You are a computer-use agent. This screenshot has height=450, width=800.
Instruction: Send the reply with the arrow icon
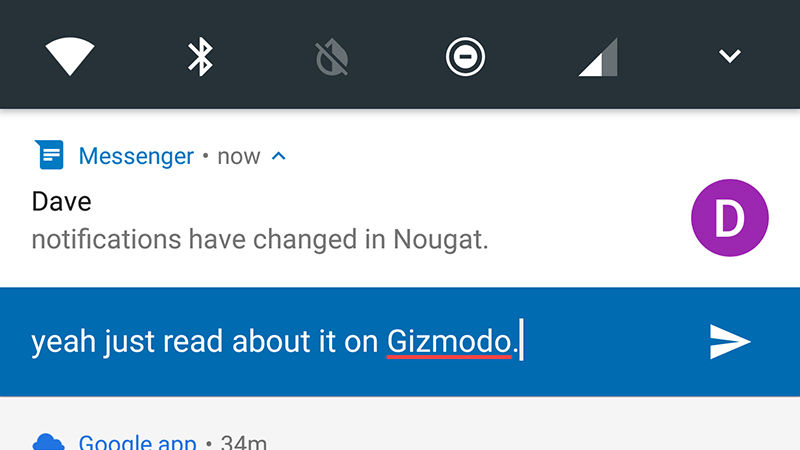click(x=730, y=342)
